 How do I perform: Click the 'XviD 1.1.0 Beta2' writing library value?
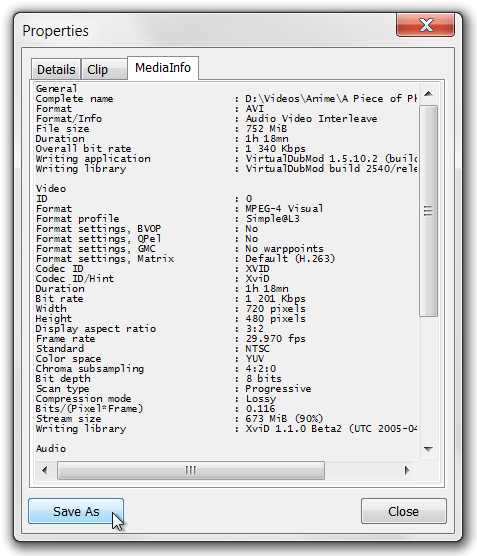(293, 428)
